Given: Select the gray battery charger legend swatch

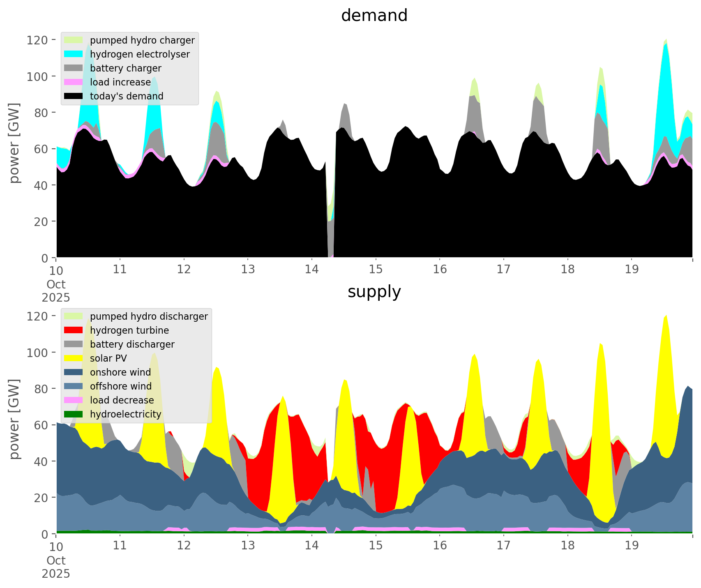Looking at the screenshot, I should coord(73,68).
